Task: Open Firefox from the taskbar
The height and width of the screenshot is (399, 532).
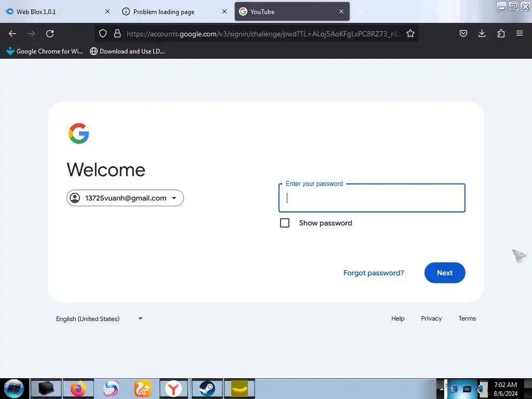Action: tap(78, 389)
